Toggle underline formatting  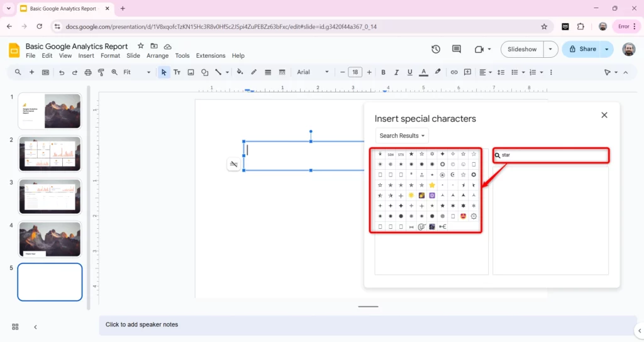click(x=409, y=72)
